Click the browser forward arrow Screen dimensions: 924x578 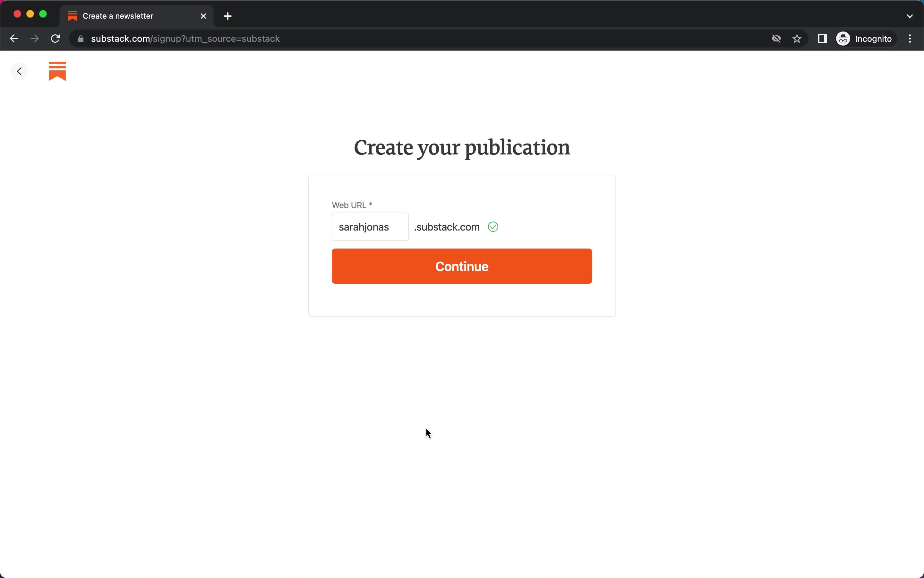coord(35,39)
